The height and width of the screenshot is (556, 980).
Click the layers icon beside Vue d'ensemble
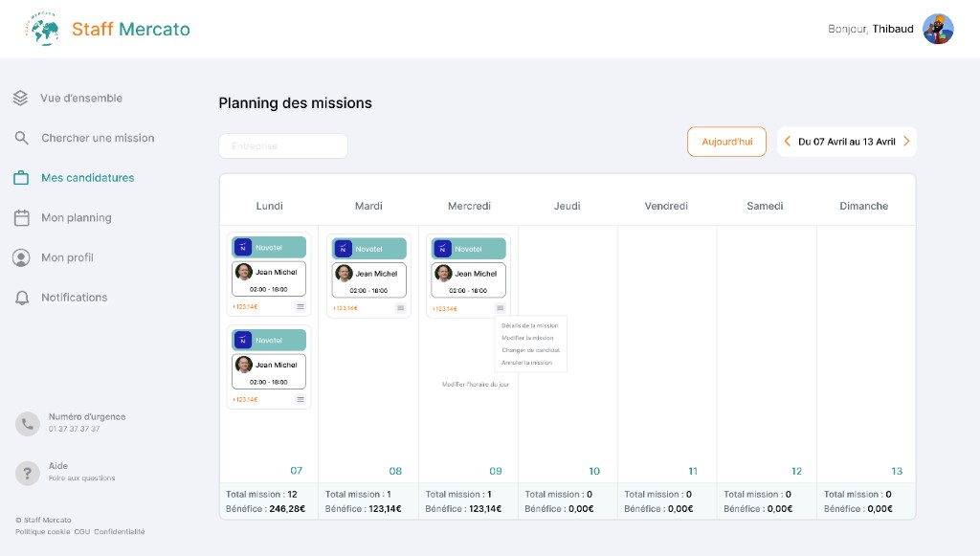pos(21,98)
